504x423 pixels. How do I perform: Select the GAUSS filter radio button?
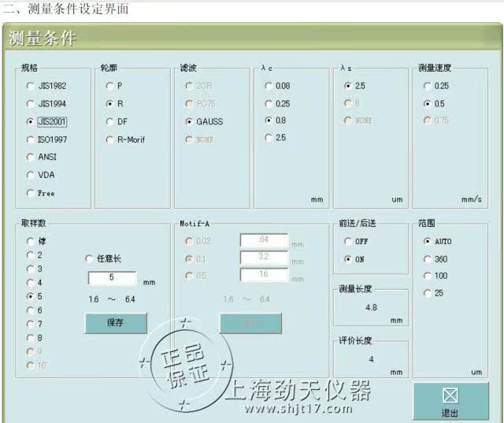point(190,121)
